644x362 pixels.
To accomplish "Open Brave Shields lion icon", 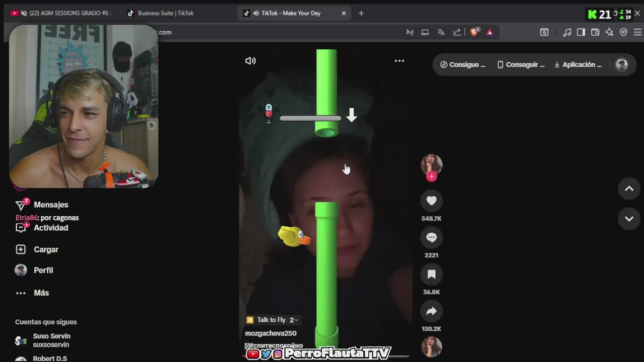I will tap(474, 32).
